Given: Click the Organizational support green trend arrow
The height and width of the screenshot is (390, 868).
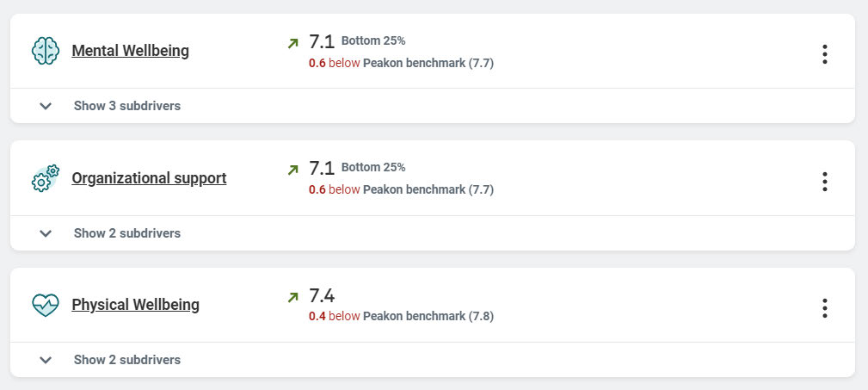Looking at the screenshot, I should 293,170.
